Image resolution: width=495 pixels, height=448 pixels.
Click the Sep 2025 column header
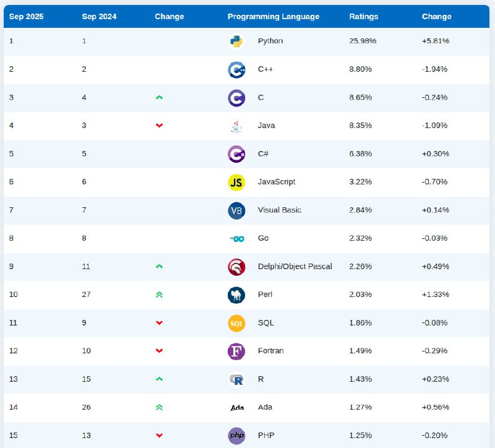26,17
